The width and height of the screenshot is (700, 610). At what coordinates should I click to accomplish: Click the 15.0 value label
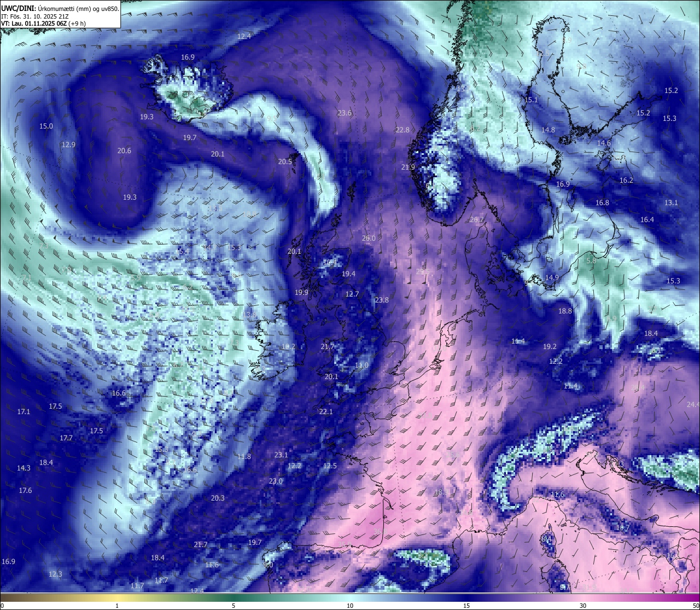click(x=46, y=126)
